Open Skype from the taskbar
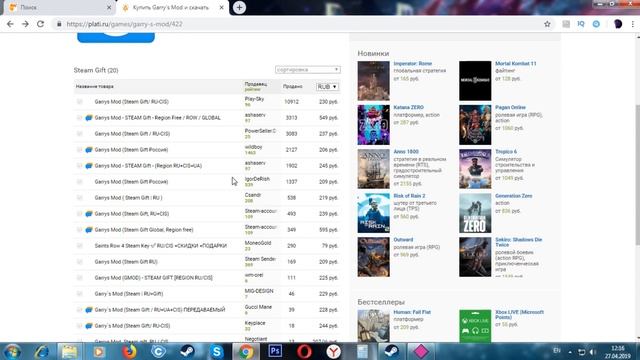 tap(217, 351)
